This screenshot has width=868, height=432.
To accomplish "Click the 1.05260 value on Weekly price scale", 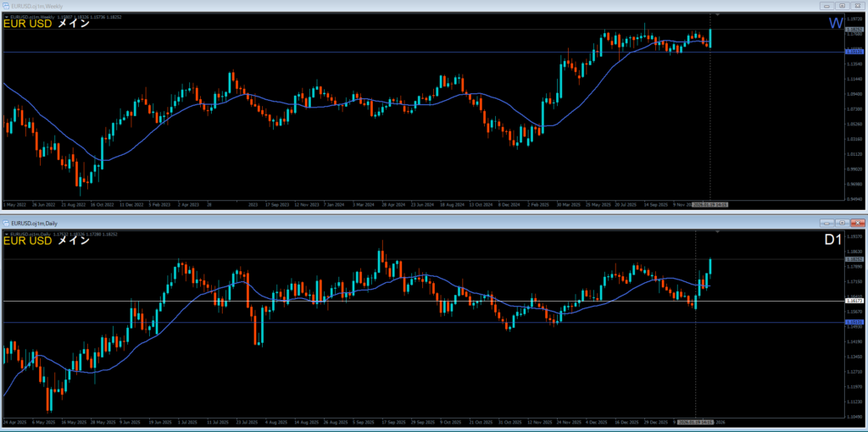I will point(854,124).
